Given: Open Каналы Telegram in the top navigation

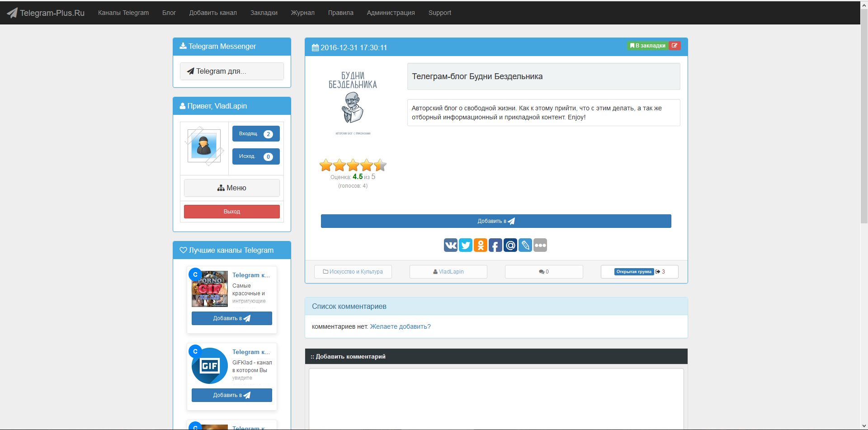Looking at the screenshot, I should (x=123, y=13).
